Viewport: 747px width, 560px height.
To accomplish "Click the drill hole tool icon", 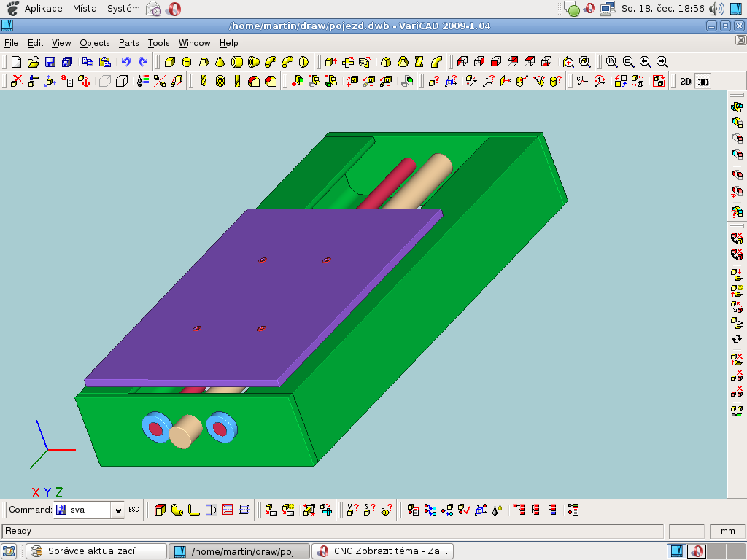I will tap(204, 81).
